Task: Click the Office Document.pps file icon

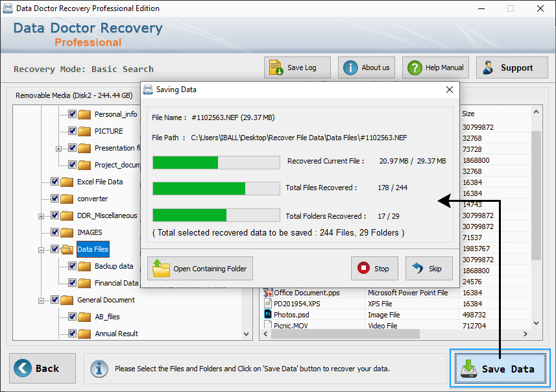Action: click(x=268, y=293)
